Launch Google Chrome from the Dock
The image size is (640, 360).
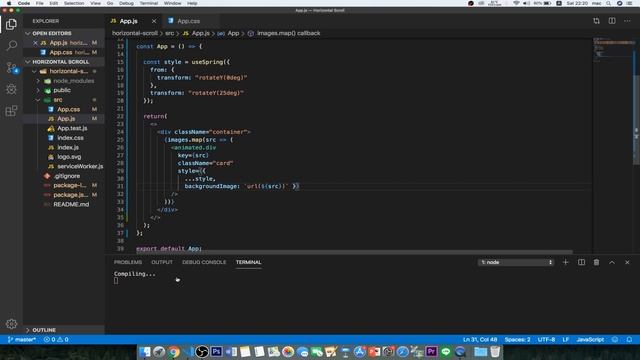174,351
